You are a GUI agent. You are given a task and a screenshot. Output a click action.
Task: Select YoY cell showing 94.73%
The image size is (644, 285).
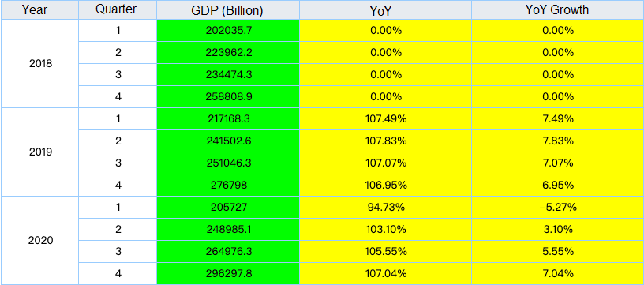coord(385,208)
